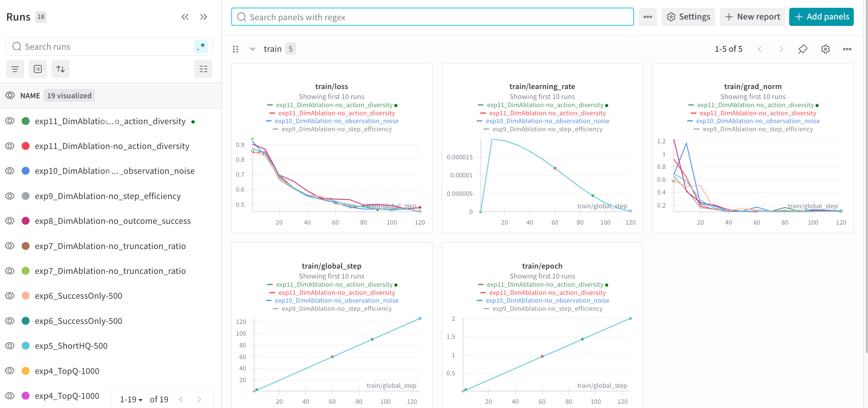The width and height of the screenshot is (868, 408).
Task: Toggle visibility of all runs in the NAME header
Action: (x=10, y=95)
